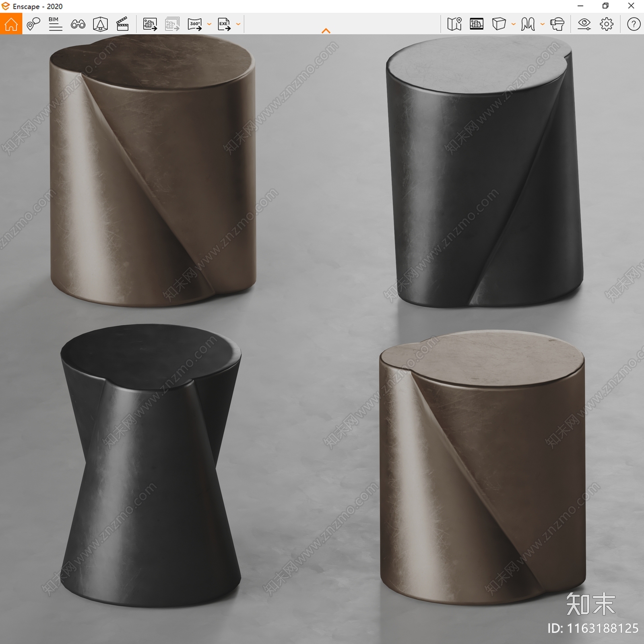Open the video editor clapperboard
Screen dimensions: 644x644
[x=122, y=24]
